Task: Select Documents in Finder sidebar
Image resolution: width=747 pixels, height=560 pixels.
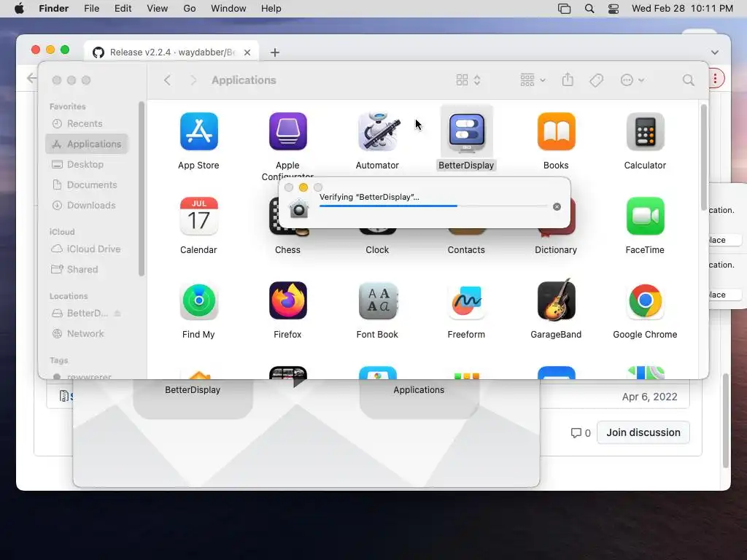Action: (x=87, y=184)
